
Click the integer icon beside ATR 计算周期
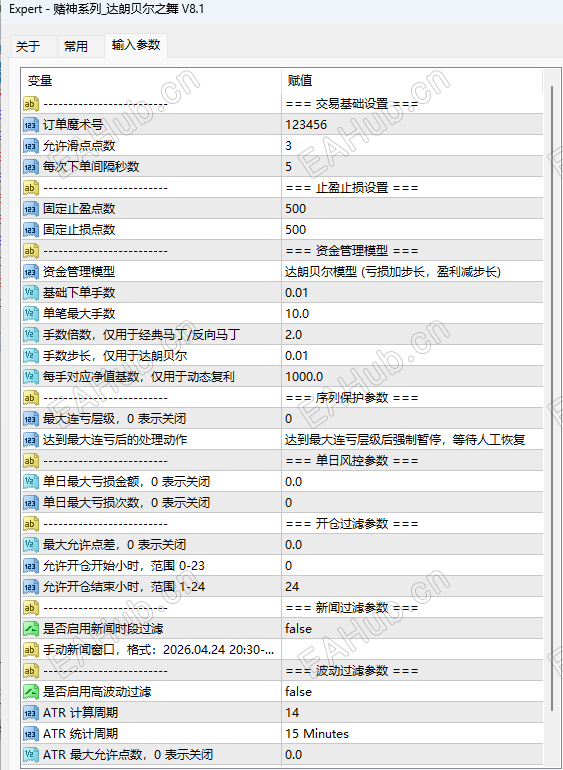(x=30, y=713)
